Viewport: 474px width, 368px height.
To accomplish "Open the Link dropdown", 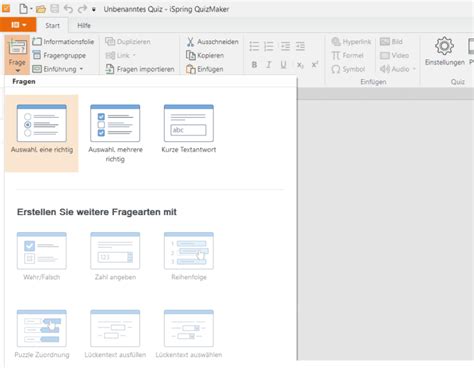I will point(121,55).
